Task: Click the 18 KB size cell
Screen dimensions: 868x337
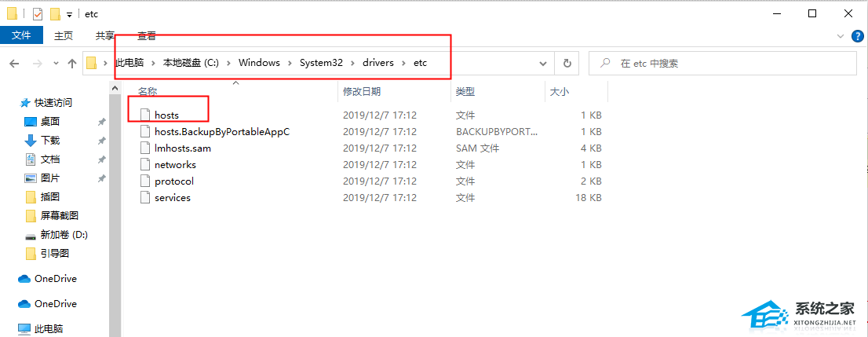Action: click(x=588, y=198)
